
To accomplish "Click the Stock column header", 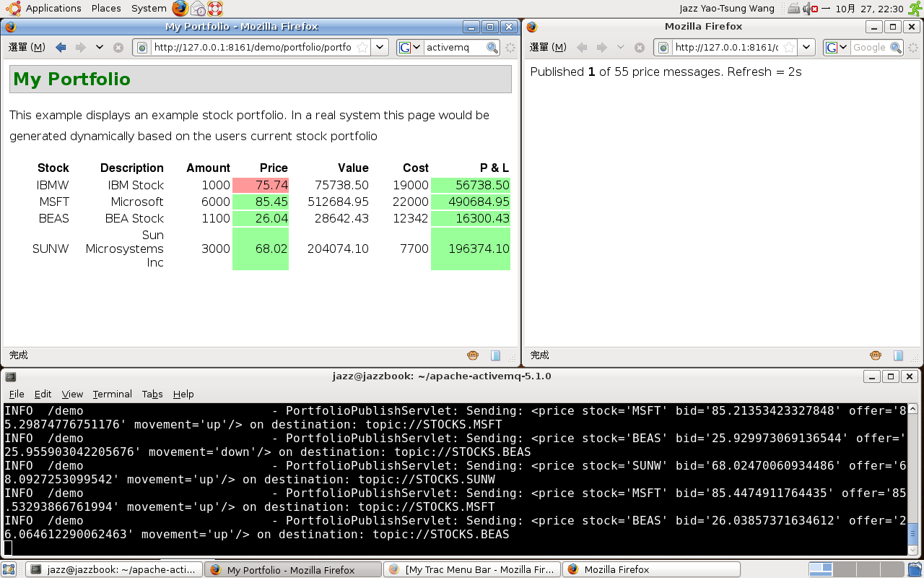I will pyautogui.click(x=53, y=168).
